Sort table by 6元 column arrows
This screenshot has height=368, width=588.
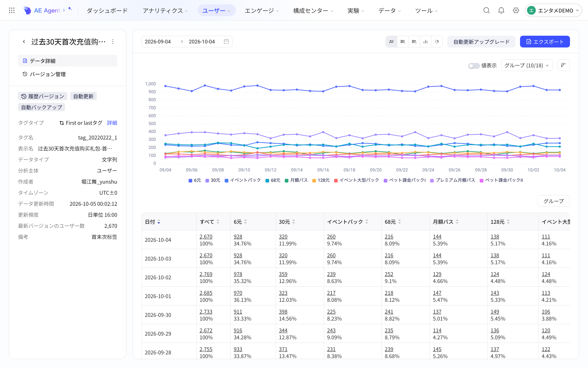tap(246, 222)
